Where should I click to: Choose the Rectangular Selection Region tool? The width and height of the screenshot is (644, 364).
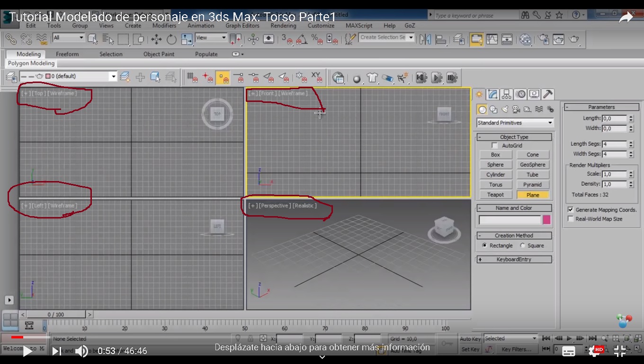124,38
